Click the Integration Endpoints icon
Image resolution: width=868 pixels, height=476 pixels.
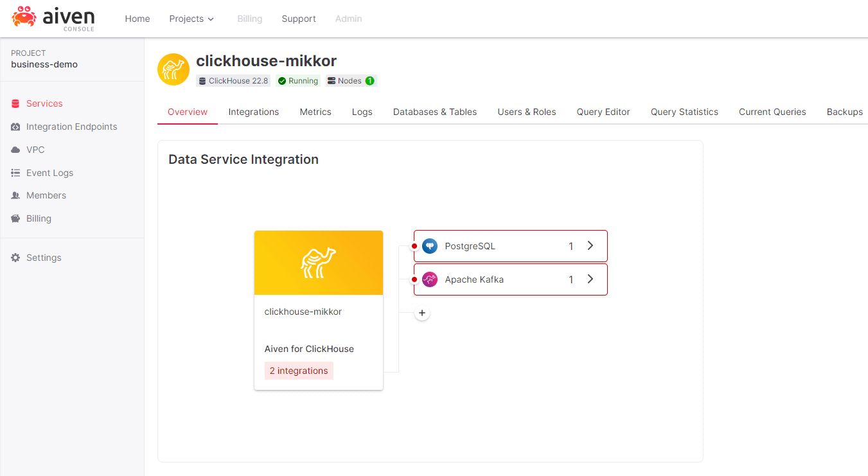[x=15, y=127]
